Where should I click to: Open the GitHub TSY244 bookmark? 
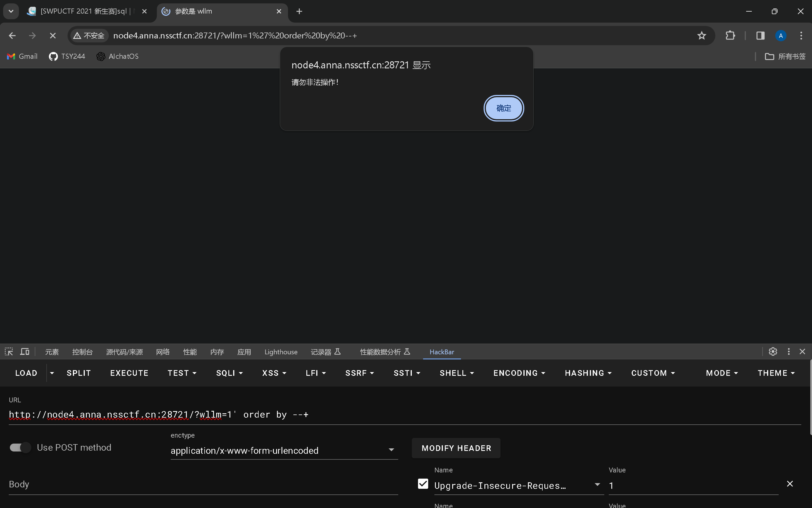pos(67,57)
